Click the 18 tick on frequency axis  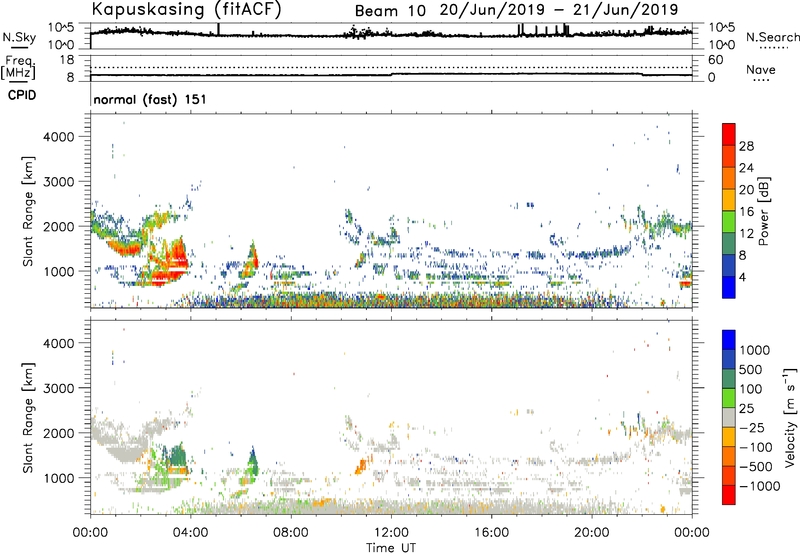[x=67, y=60]
